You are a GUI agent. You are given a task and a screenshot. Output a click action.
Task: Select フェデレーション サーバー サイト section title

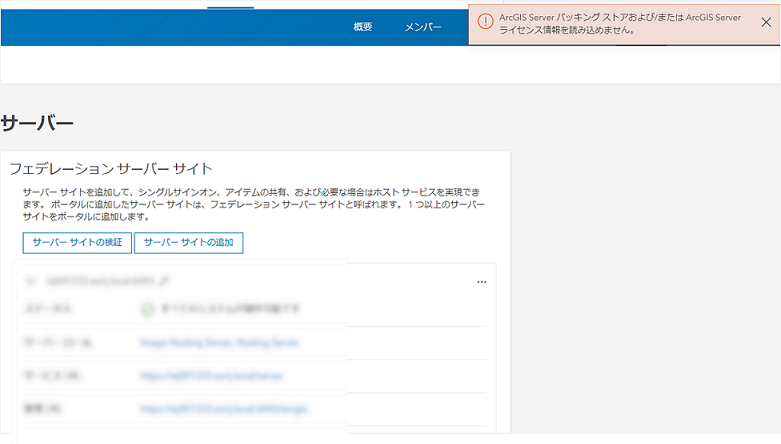coord(111,169)
